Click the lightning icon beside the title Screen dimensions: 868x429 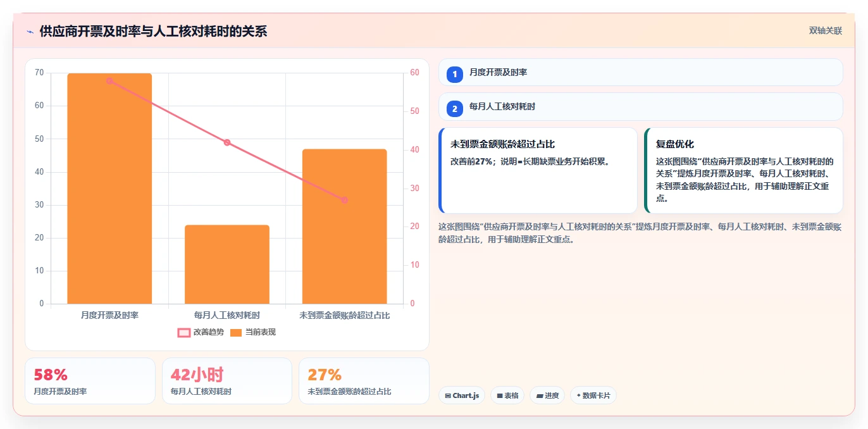click(x=30, y=32)
